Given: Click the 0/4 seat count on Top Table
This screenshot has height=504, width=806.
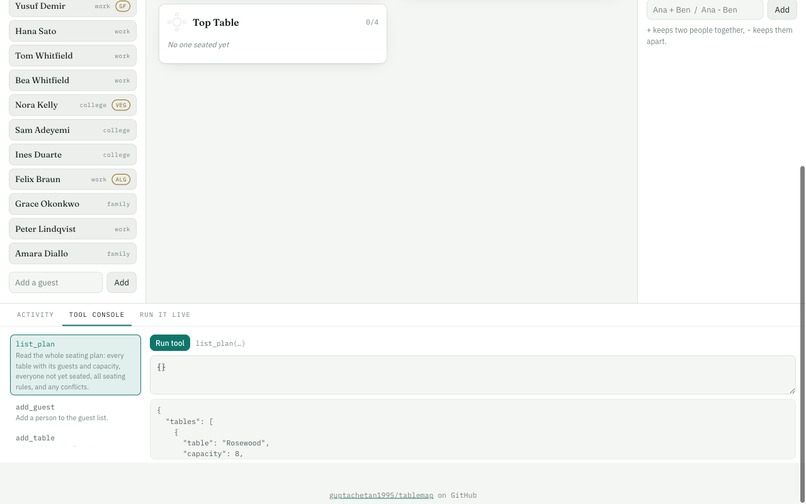Looking at the screenshot, I should point(372,22).
